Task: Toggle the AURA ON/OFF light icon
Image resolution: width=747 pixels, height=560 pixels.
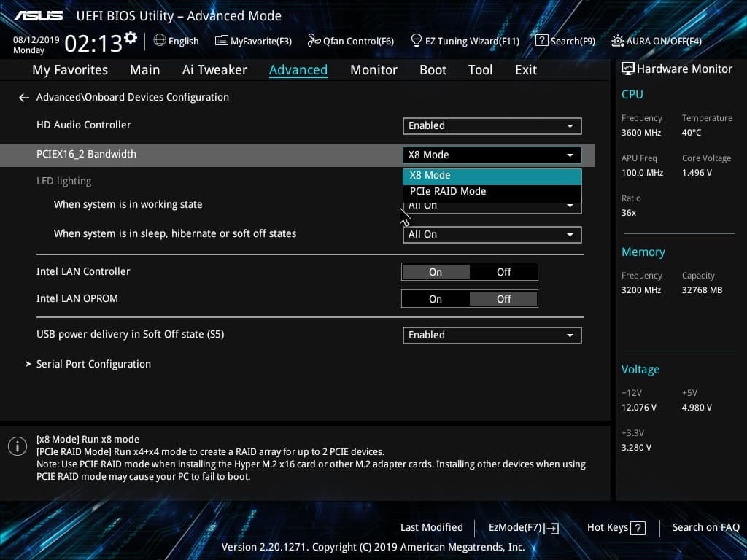Action: coord(617,41)
